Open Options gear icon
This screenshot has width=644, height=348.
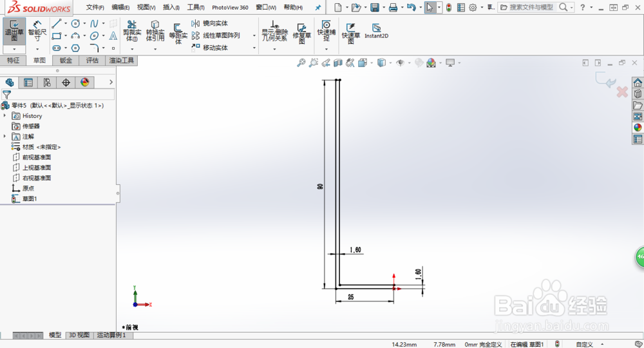coord(473,7)
